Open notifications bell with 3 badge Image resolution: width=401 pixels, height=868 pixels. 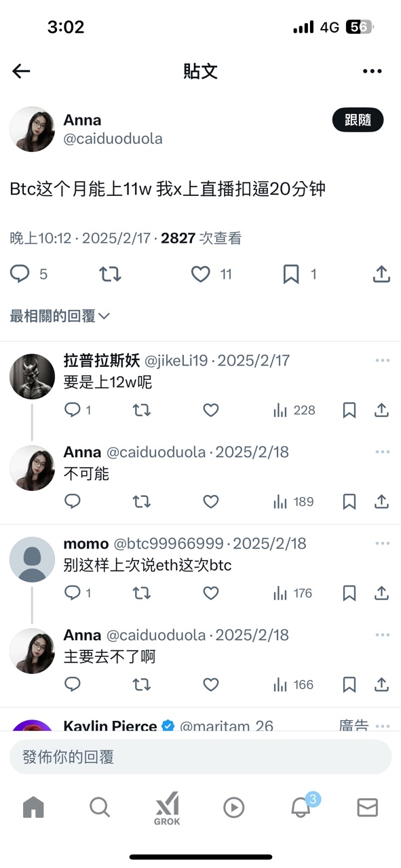pyautogui.click(x=301, y=806)
